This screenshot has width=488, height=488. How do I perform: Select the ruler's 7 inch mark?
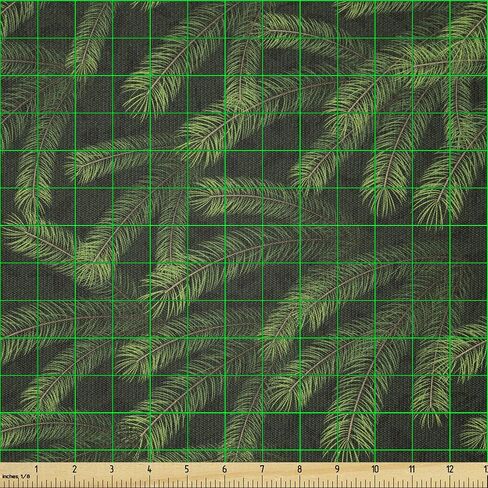[x=262, y=469]
